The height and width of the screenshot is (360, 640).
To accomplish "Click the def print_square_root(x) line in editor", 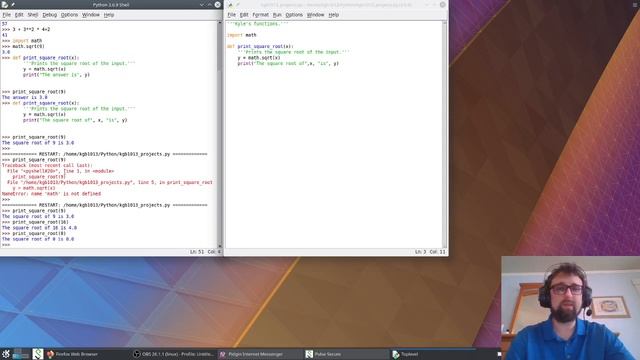I will [260, 47].
